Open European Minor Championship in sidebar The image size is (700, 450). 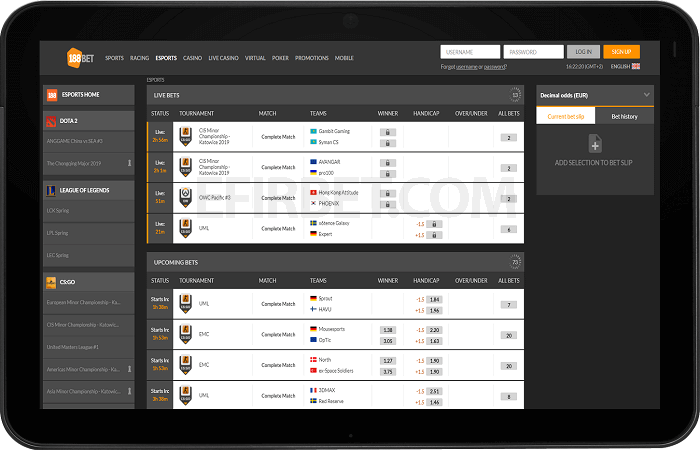tap(89, 302)
